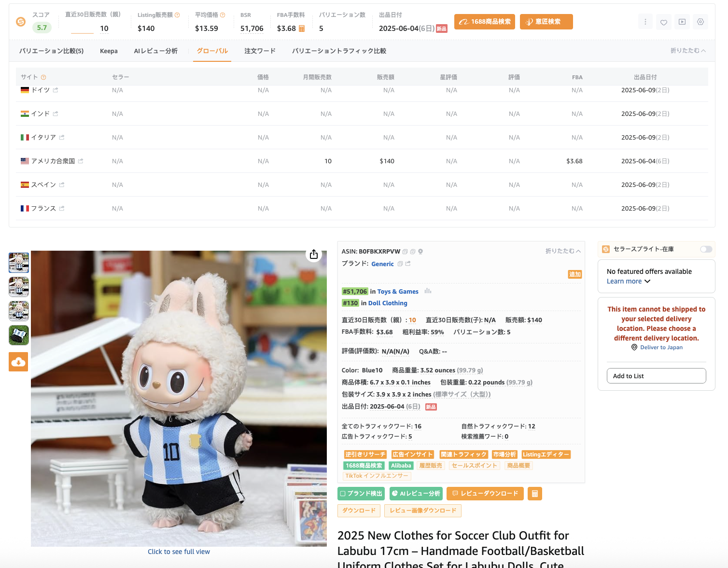Click the orange cloud download icon

click(18, 362)
